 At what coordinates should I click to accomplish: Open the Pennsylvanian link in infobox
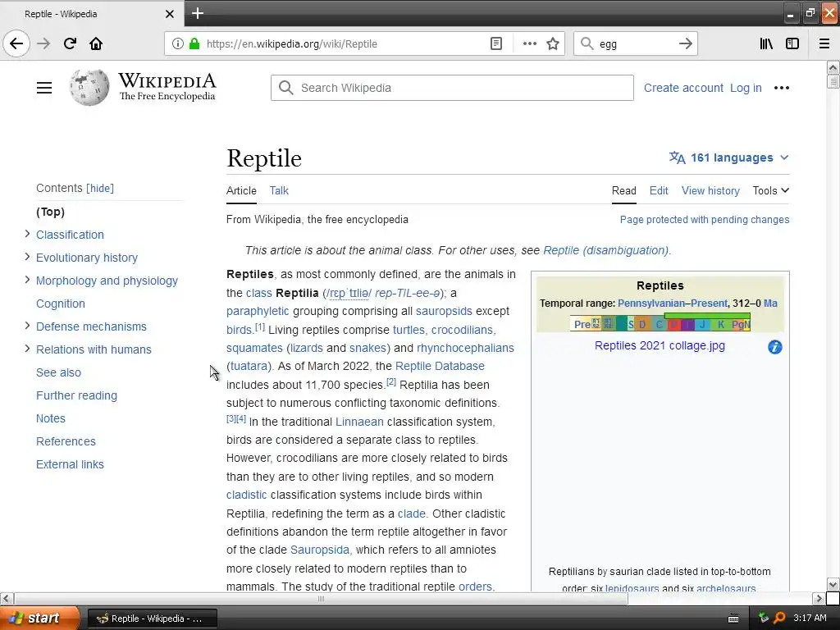click(x=651, y=304)
